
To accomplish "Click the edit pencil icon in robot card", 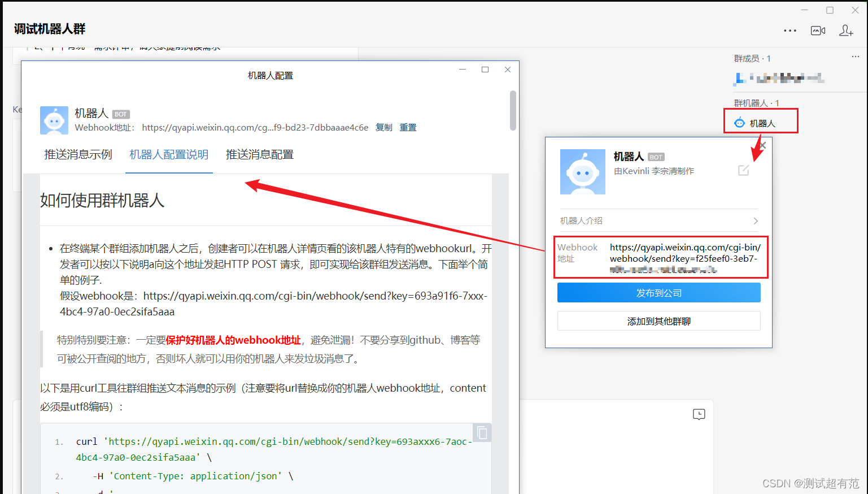I will pyautogui.click(x=744, y=170).
